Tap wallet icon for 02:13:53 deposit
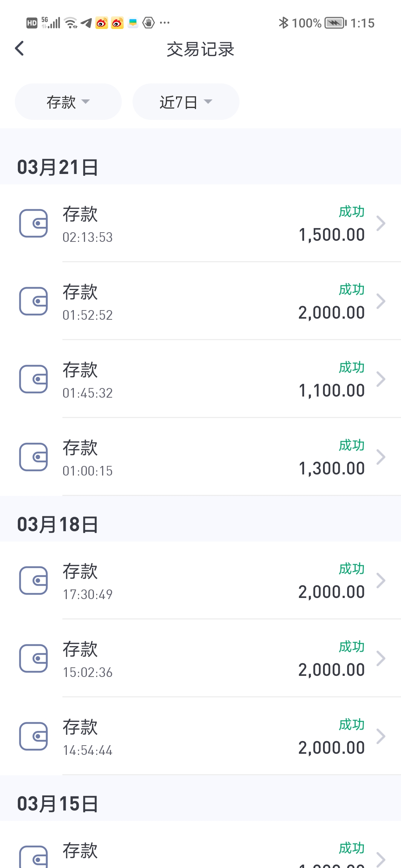 (x=33, y=223)
